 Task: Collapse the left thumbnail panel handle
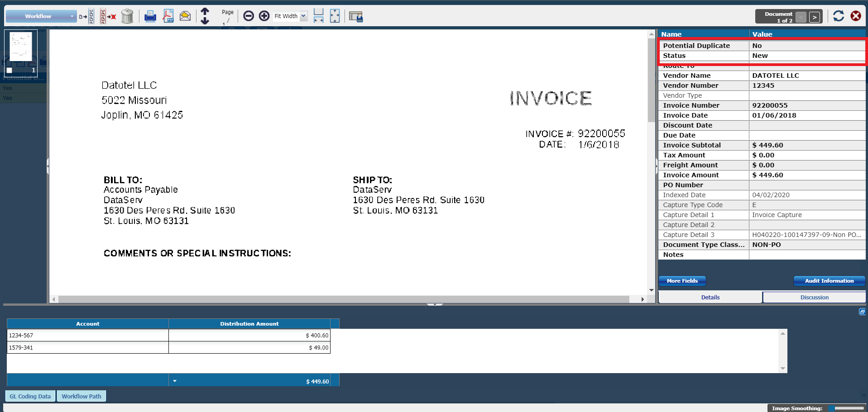point(48,166)
